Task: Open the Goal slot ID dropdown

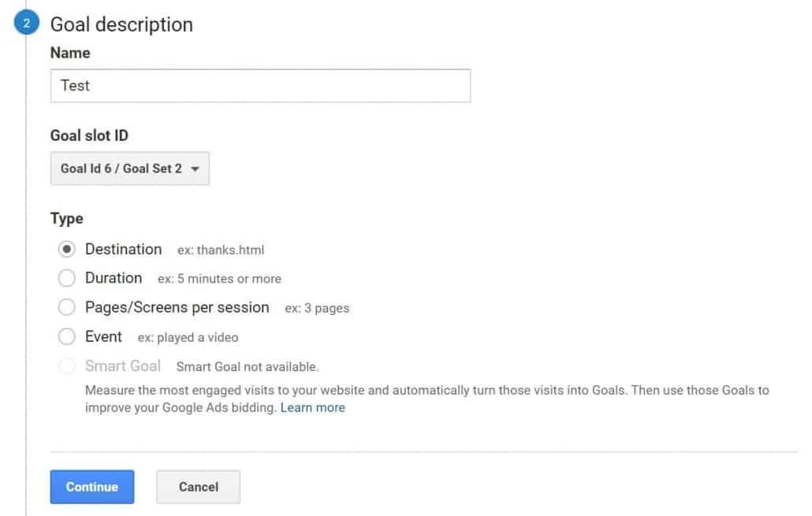Action: pyautogui.click(x=129, y=169)
